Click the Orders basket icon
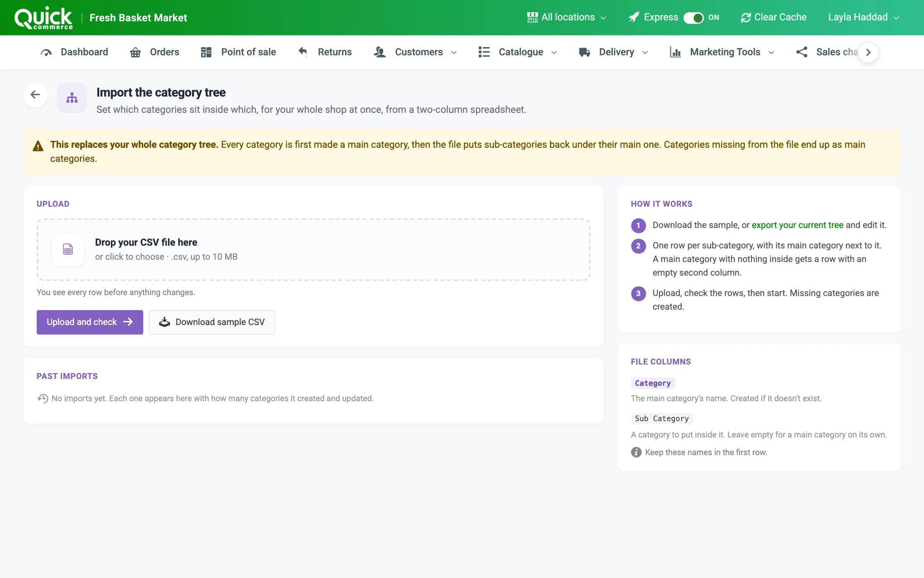Viewport: 924px width, 578px height. pyautogui.click(x=135, y=52)
